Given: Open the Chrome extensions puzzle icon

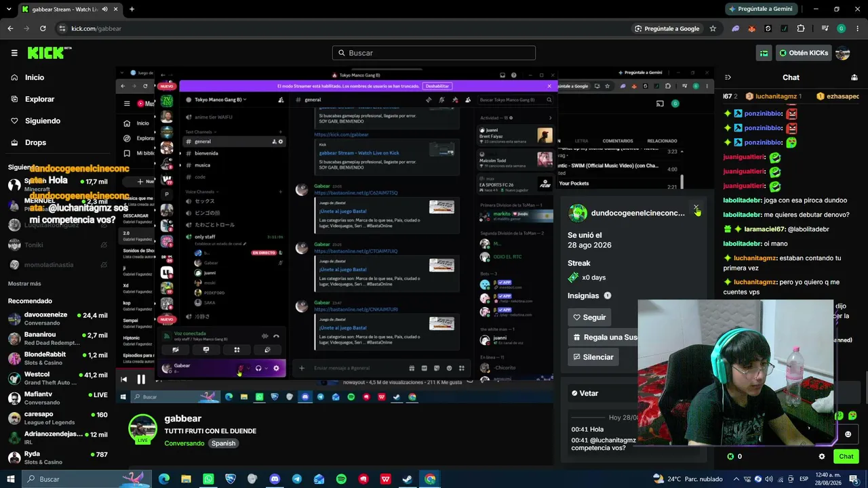Looking at the screenshot, I should (801, 28).
